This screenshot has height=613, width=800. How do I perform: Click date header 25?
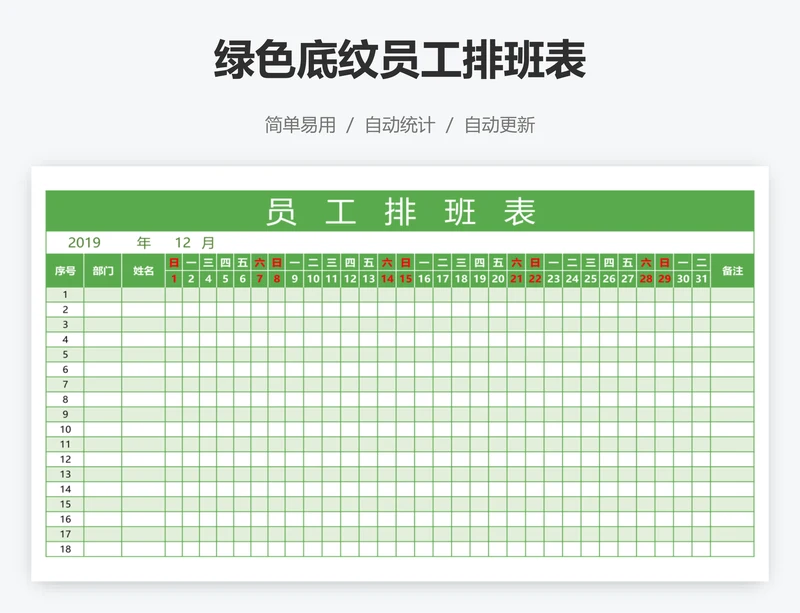pos(590,279)
